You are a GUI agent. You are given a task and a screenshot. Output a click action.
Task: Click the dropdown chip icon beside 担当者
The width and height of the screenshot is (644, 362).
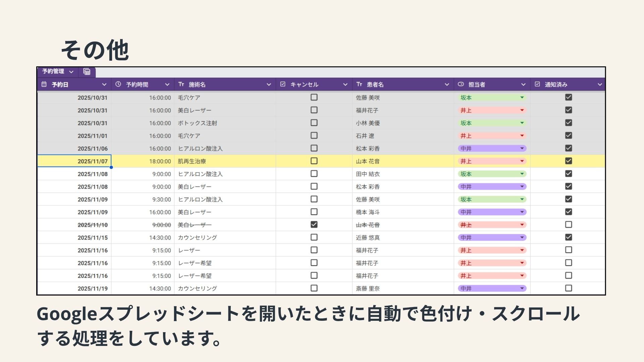tap(461, 84)
